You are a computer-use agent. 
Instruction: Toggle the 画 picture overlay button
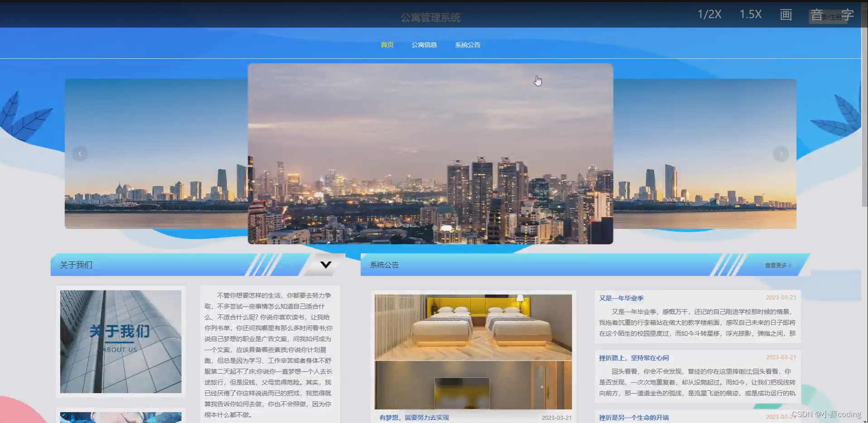(786, 14)
